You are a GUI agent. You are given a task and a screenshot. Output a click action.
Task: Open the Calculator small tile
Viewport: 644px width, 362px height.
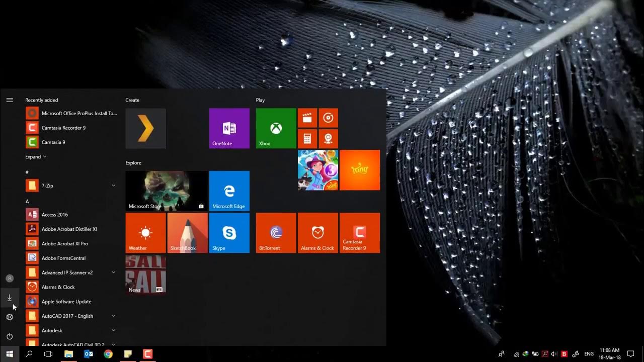click(307, 139)
